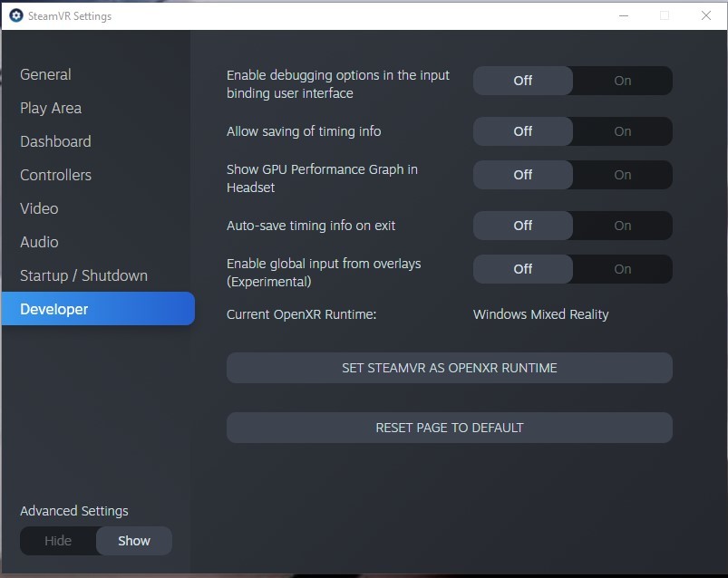Go to Controllers settings
Screen dimensions: 728x578
tap(55, 175)
